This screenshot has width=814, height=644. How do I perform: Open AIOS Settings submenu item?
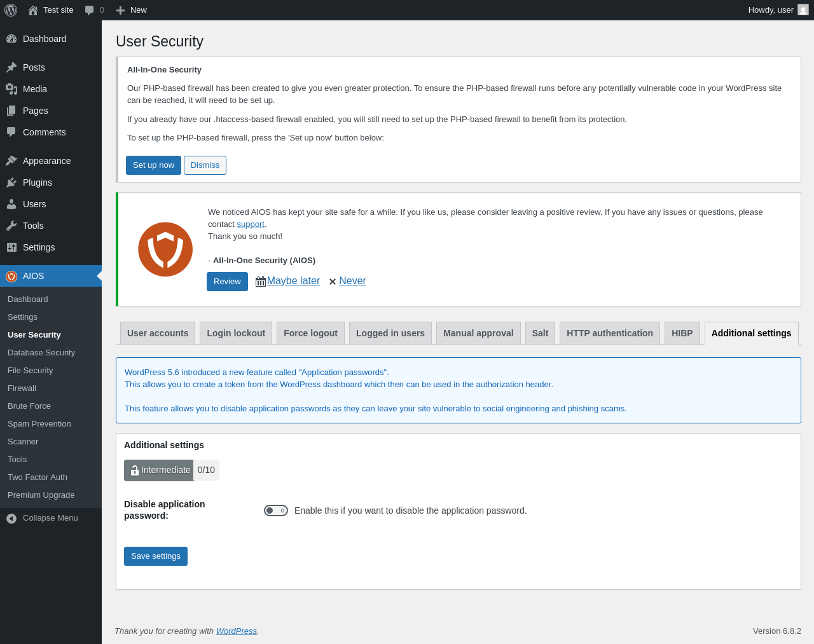[x=51, y=317]
